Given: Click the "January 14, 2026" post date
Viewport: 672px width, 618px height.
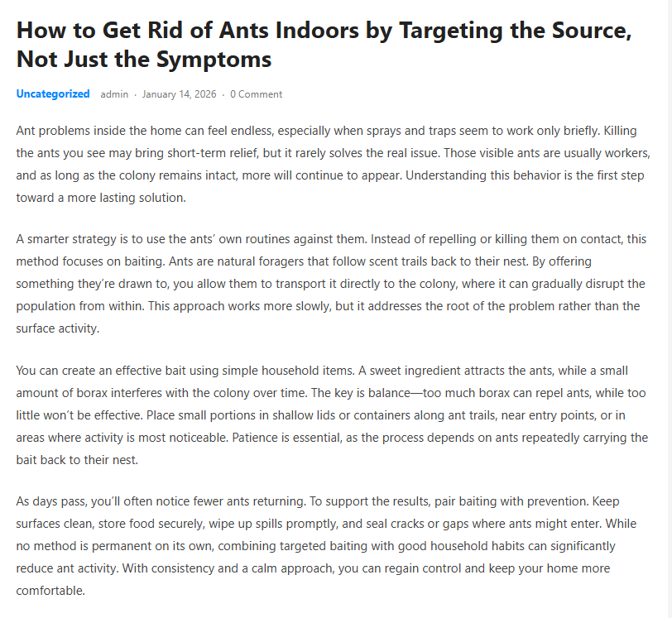Looking at the screenshot, I should pos(179,94).
